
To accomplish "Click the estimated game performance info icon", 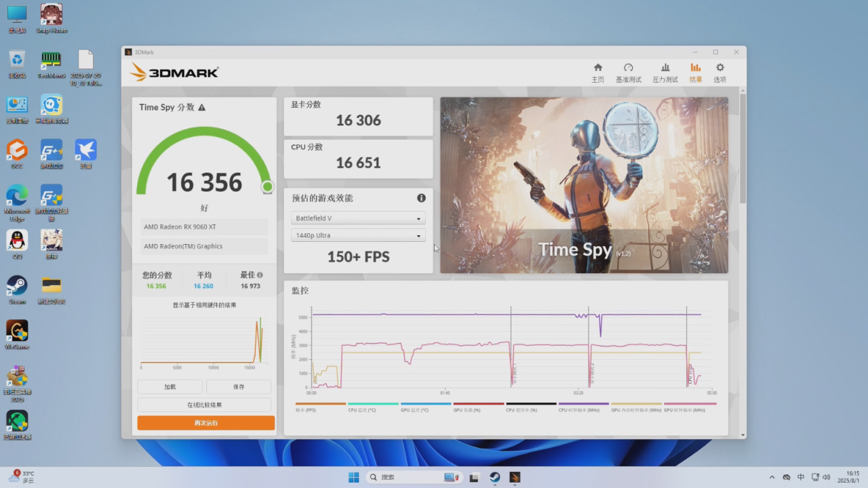I will click(x=421, y=198).
